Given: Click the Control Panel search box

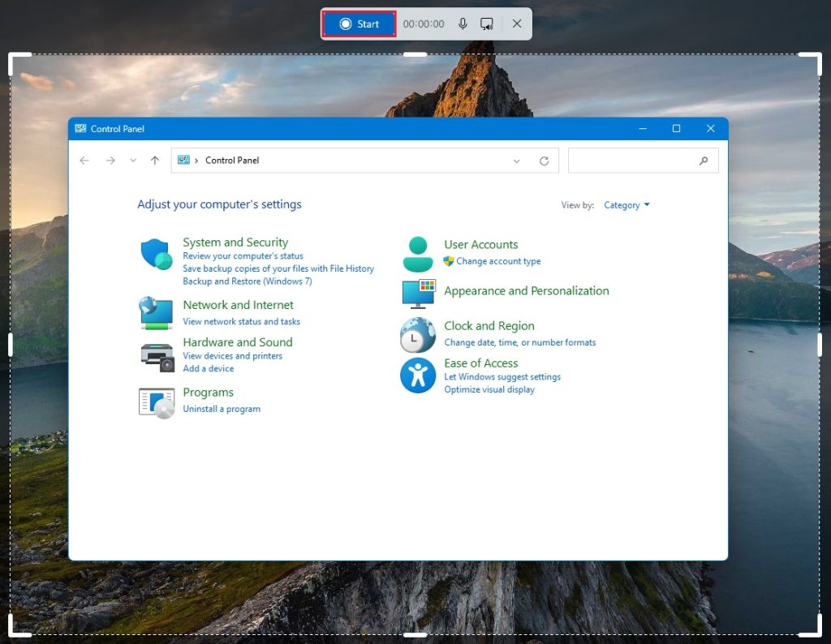Looking at the screenshot, I should (633, 161).
